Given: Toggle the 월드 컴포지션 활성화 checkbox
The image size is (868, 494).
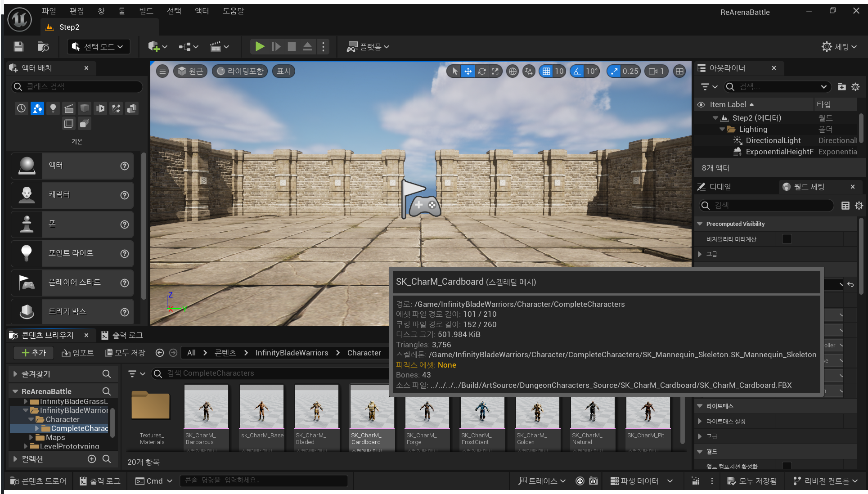Looking at the screenshot, I should (787, 466).
